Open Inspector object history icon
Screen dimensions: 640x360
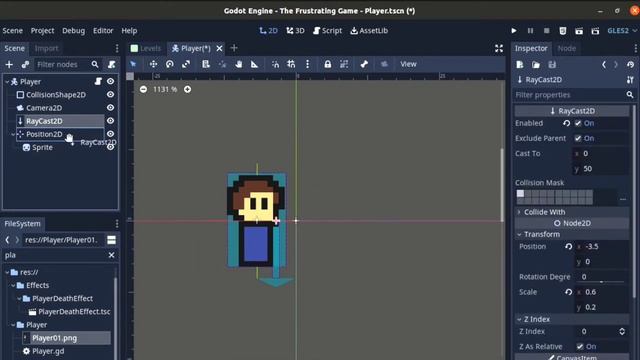point(630,64)
